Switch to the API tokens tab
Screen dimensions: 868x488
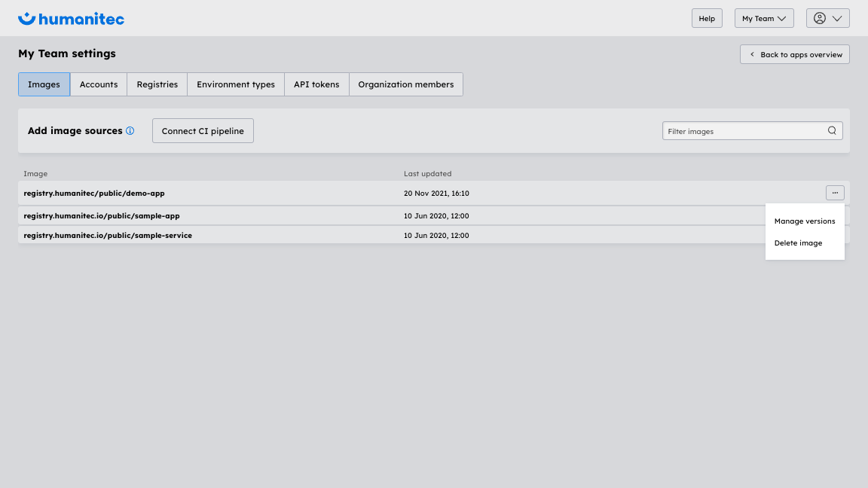pos(316,84)
